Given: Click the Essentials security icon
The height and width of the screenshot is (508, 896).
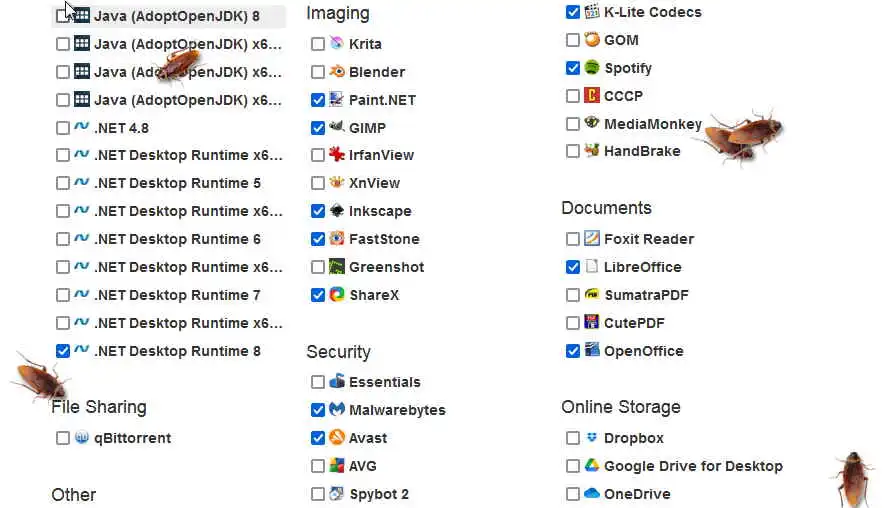Looking at the screenshot, I should (337, 381).
